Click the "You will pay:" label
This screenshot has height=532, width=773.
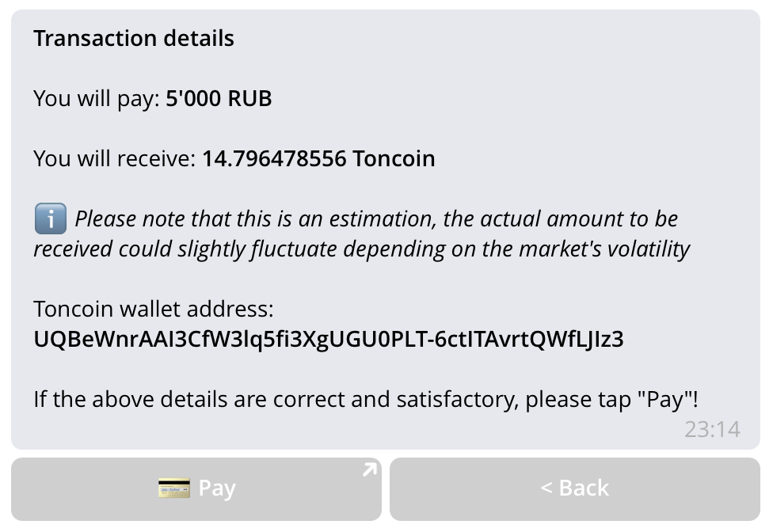(x=97, y=99)
